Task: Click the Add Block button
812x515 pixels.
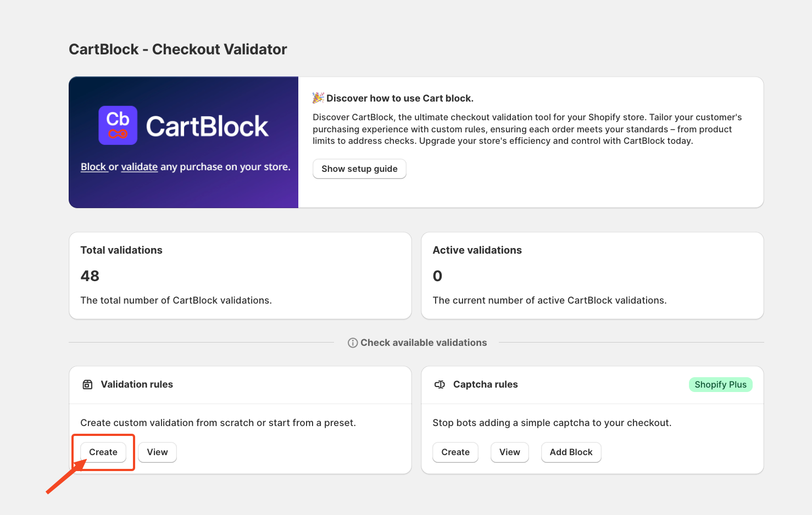Action: pyautogui.click(x=571, y=452)
